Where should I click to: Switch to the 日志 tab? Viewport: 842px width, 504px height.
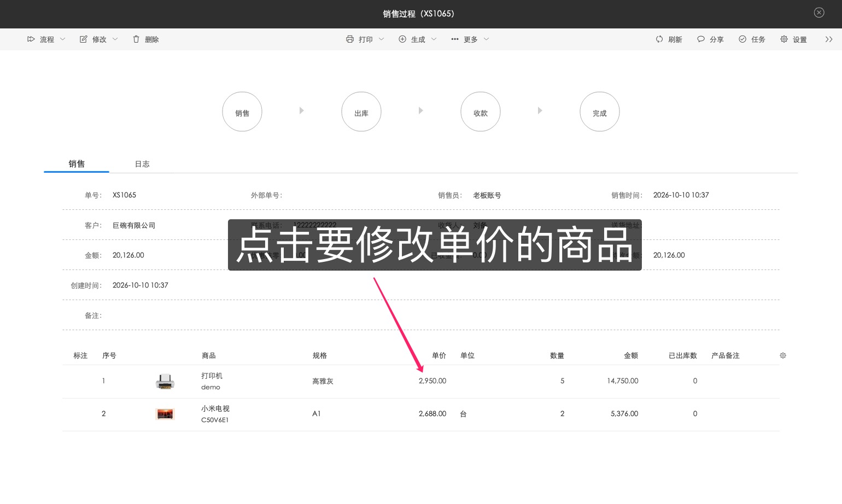tap(142, 164)
